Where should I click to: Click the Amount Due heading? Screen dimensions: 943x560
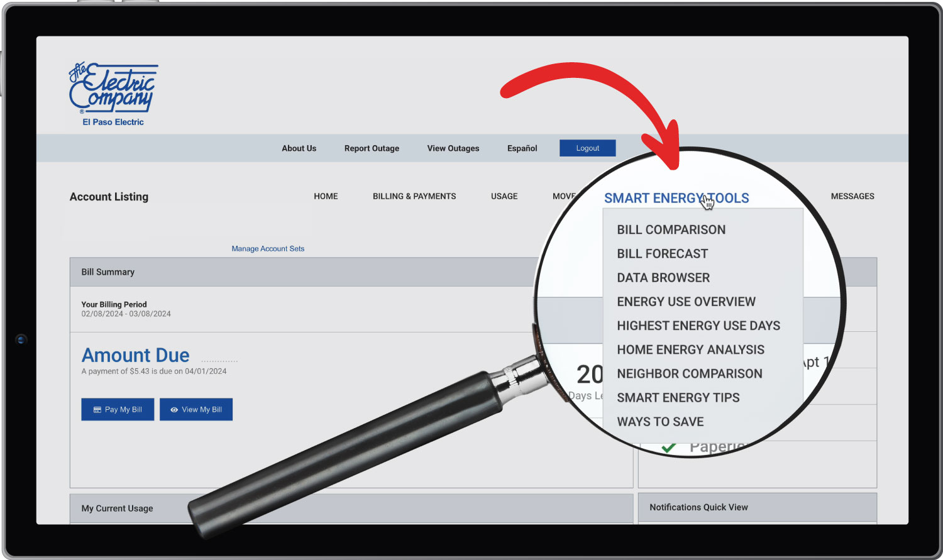(135, 355)
